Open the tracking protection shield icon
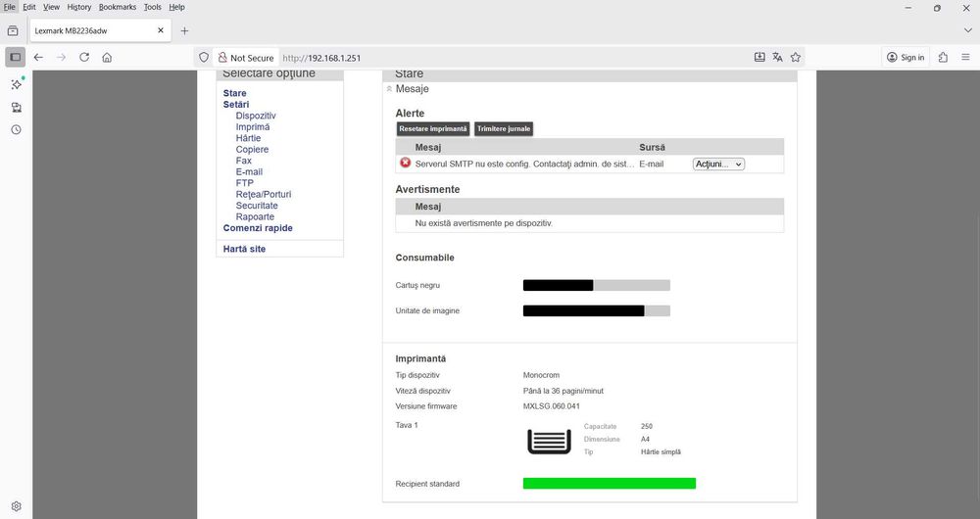The image size is (980, 519). click(204, 58)
